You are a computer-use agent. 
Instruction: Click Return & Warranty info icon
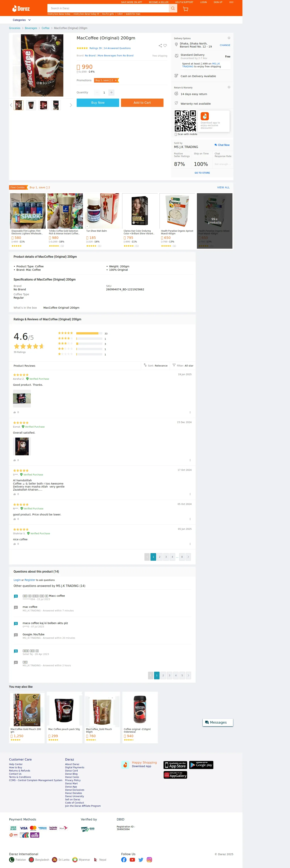pos(229,87)
